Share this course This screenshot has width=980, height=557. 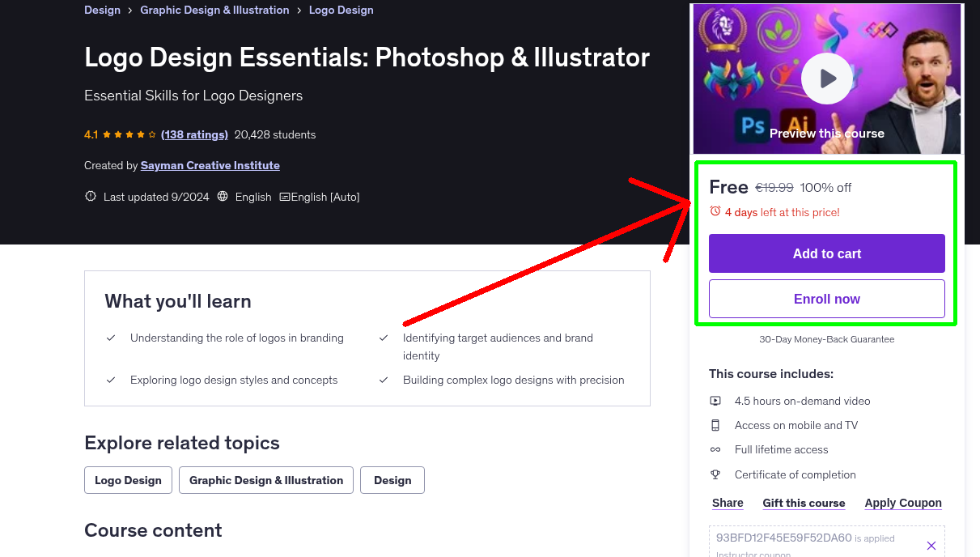(x=726, y=503)
